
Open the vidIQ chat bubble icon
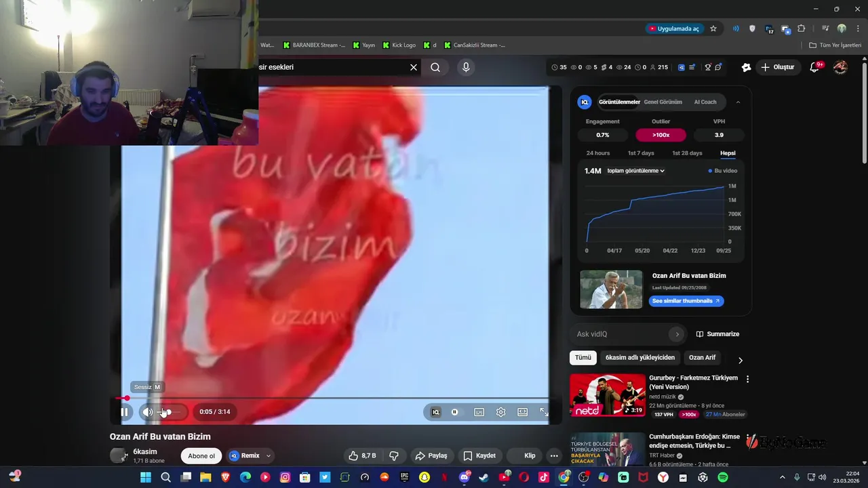click(x=718, y=67)
